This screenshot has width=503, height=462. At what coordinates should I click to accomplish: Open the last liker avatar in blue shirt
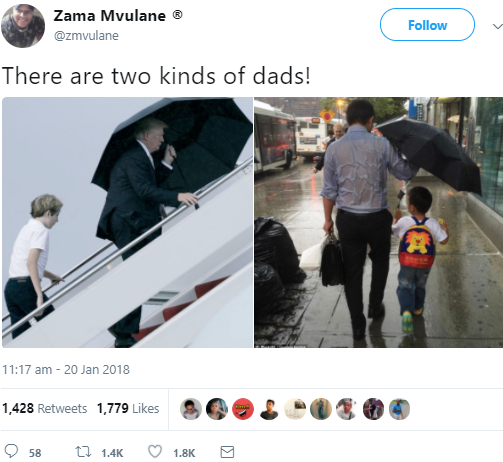coord(399,409)
